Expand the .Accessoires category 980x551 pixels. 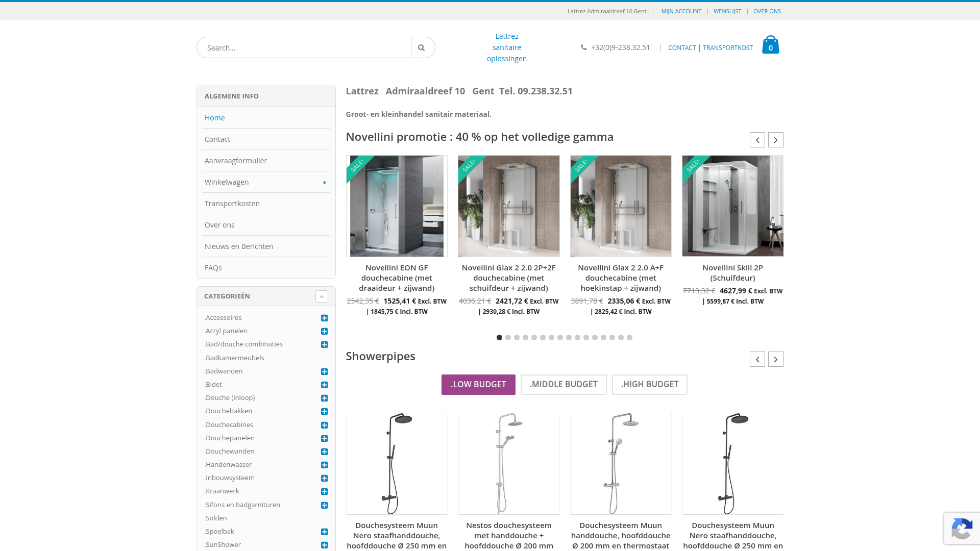click(x=325, y=318)
